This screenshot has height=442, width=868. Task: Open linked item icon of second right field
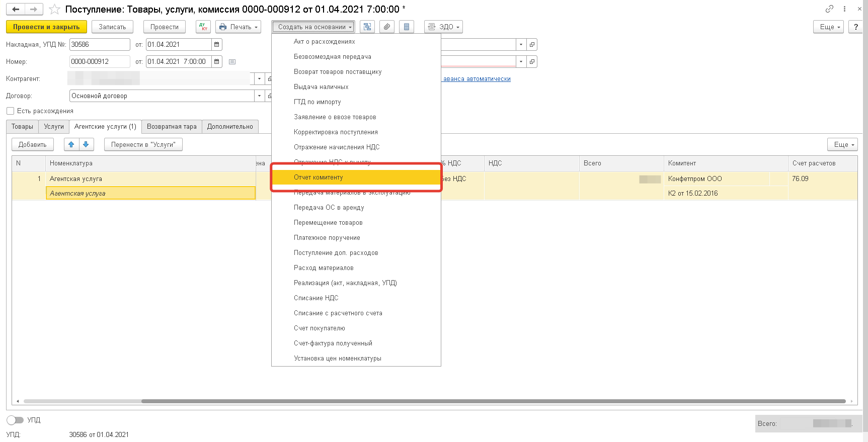[x=532, y=61]
